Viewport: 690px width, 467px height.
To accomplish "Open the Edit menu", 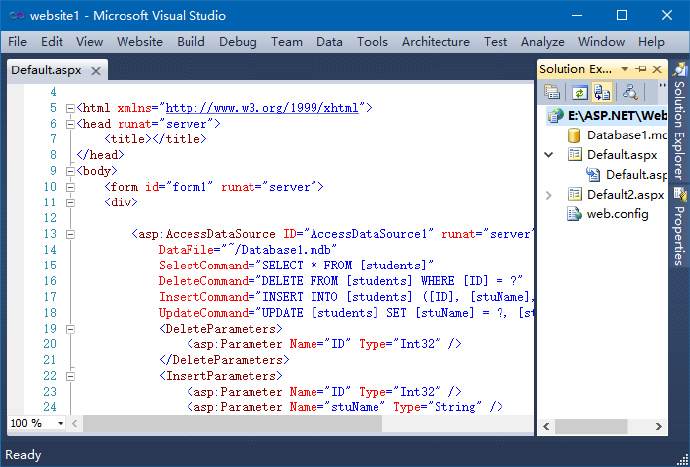I will [x=52, y=42].
